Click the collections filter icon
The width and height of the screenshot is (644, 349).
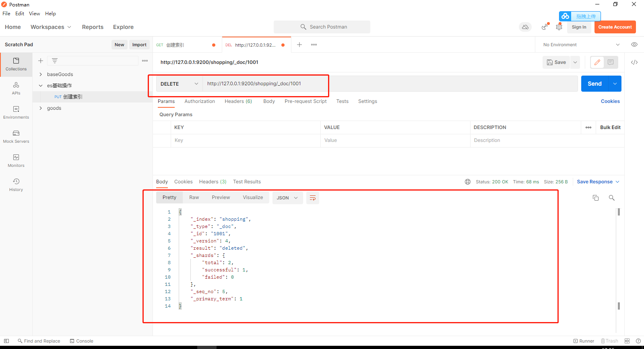coord(55,61)
